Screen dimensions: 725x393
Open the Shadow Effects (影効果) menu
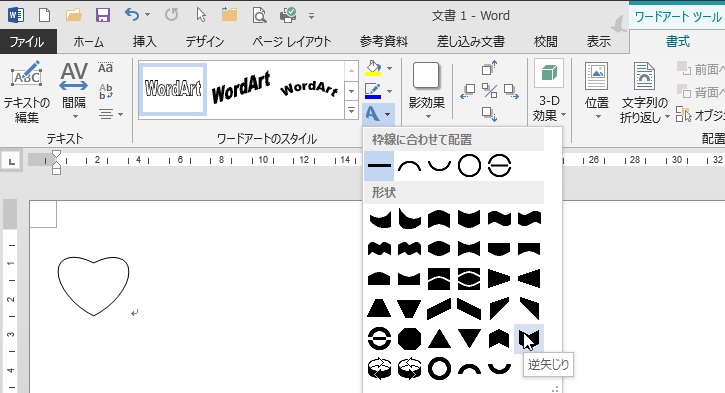click(x=426, y=92)
